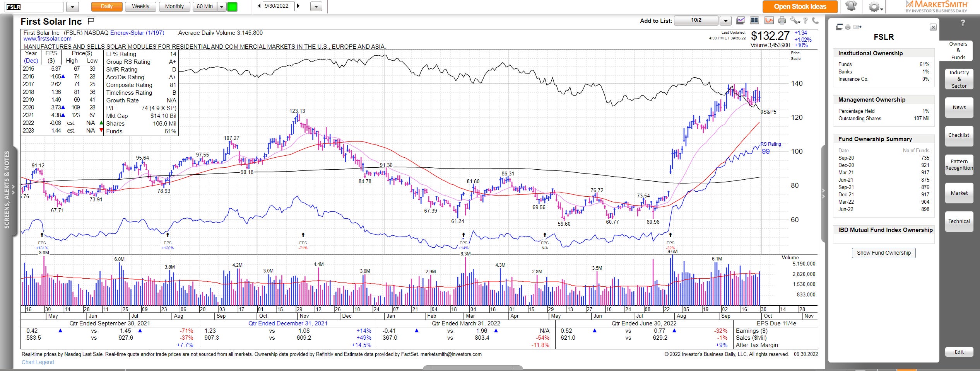Click the orange curve pattern icon

(x=769, y=20)
